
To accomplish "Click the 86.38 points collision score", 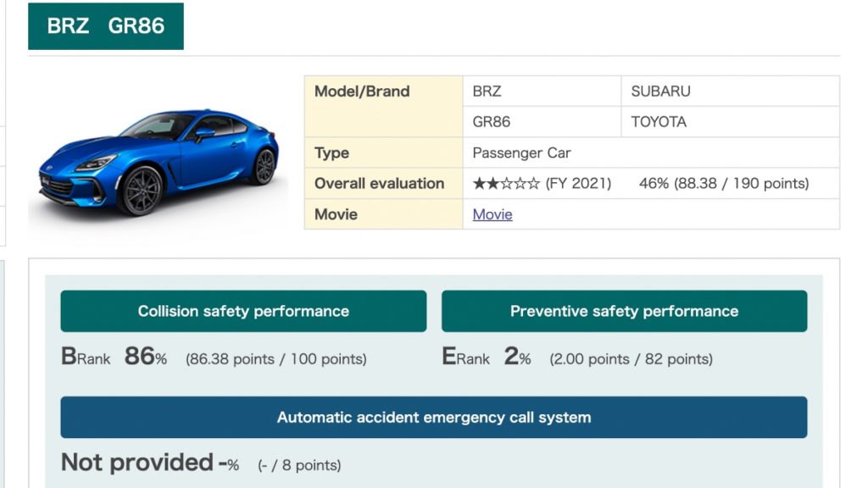I will click(x=276, y=359).
